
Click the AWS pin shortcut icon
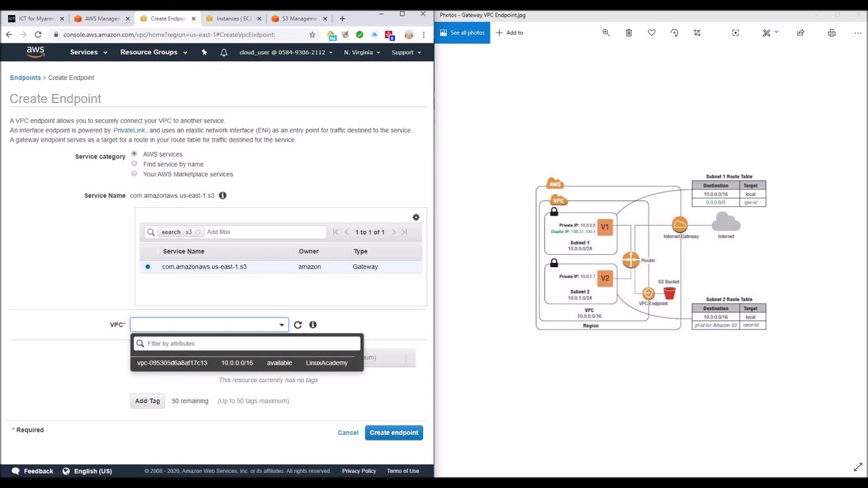[204, 52]
